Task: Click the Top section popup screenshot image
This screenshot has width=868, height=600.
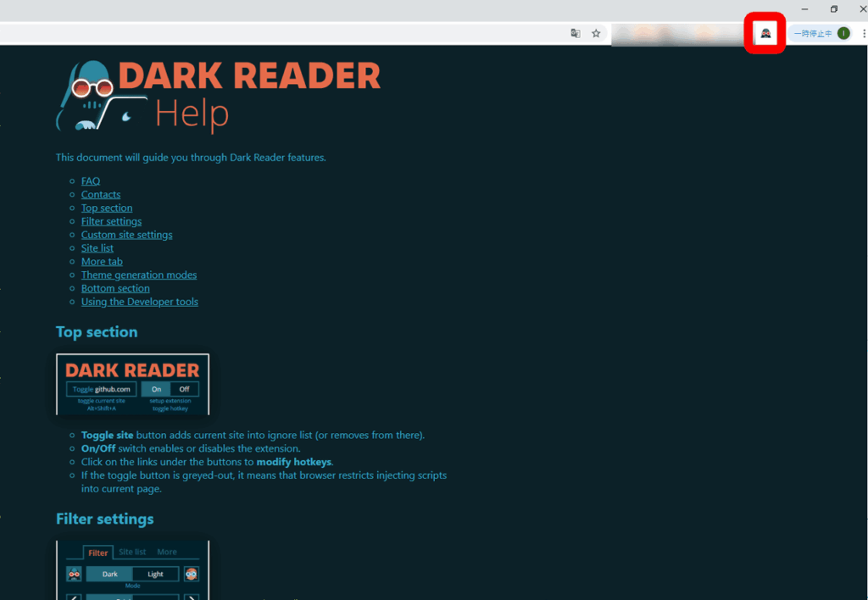Action: point(133,384)
